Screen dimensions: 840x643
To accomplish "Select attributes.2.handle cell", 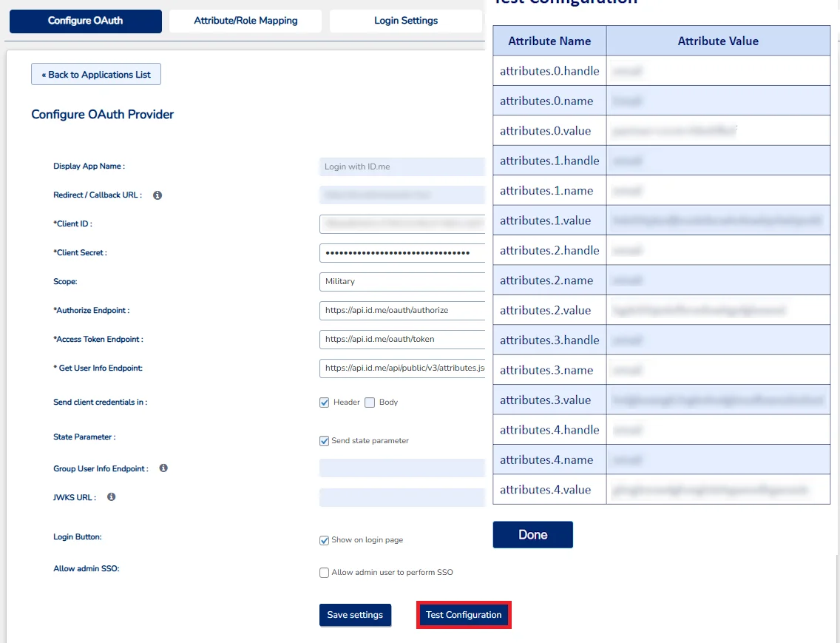I will click(549, 250).
